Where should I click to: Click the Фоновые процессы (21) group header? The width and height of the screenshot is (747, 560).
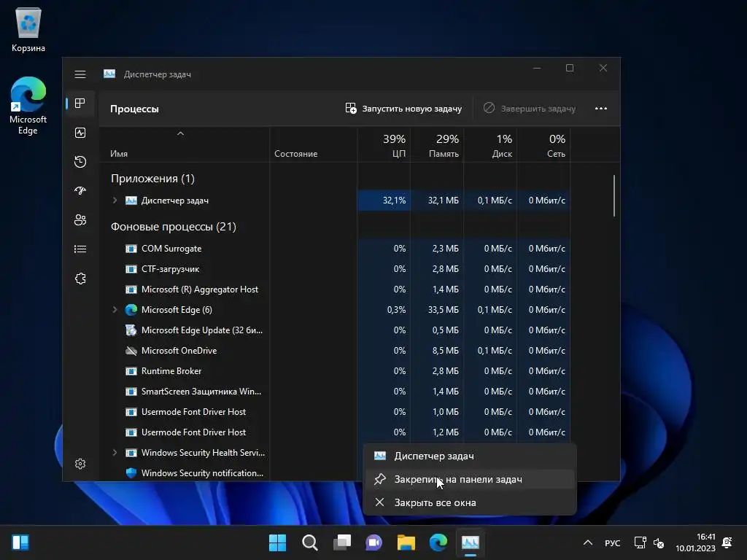tap(174, 227)
